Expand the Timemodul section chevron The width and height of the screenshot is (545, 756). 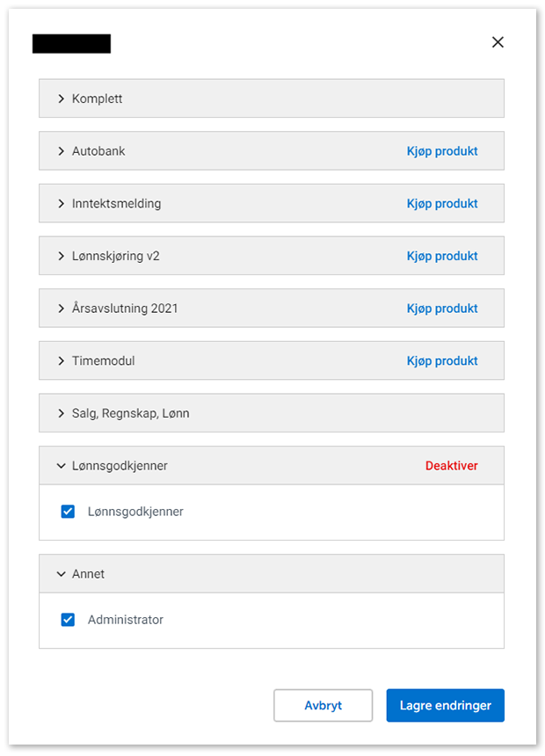[62, 361]
